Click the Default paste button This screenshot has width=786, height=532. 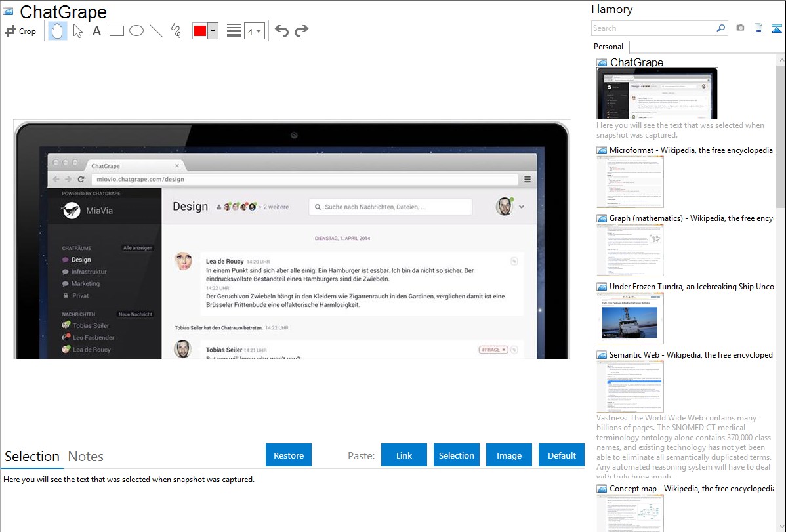point(562,455)
